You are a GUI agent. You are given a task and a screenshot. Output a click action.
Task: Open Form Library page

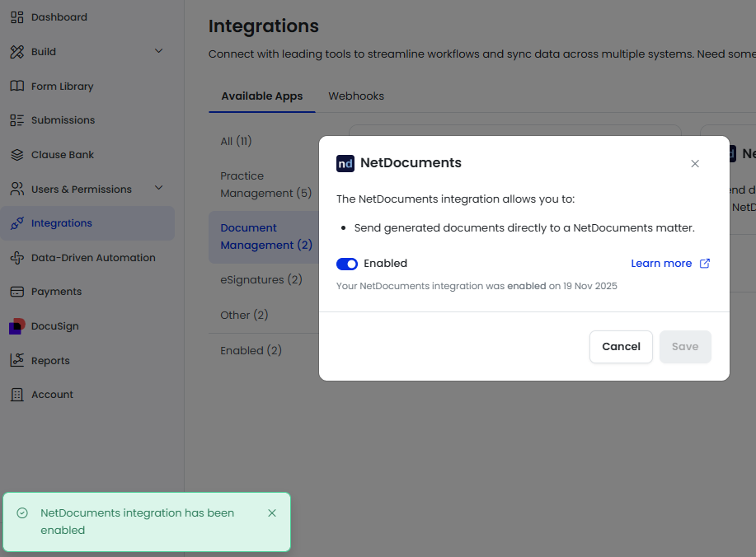tap(62, 87)
